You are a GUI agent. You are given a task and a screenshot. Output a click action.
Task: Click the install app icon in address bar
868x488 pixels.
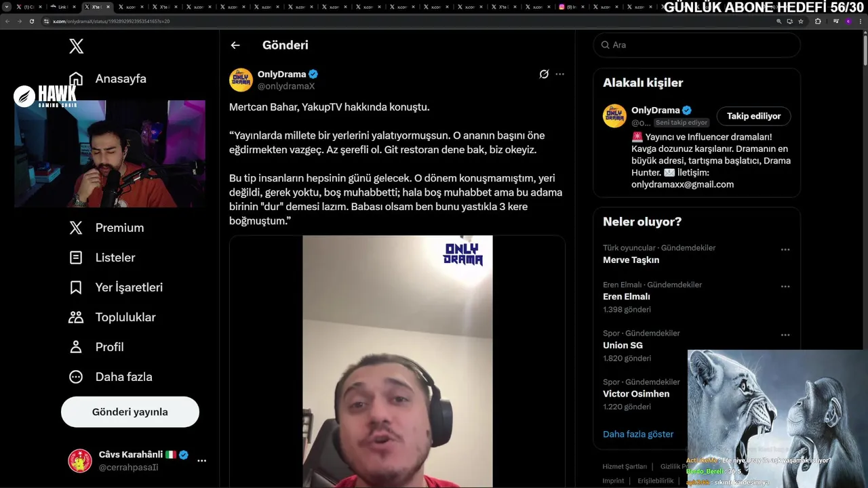pyautogui.click(x=790, y=21)
